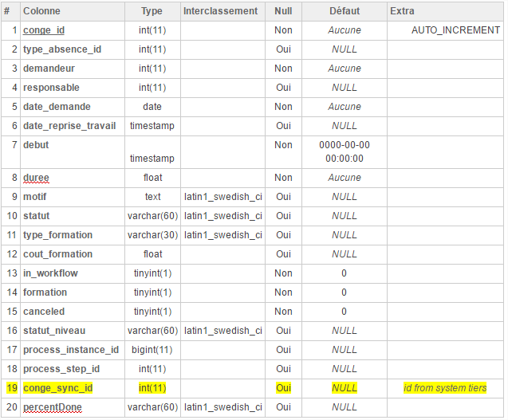This screenshot has width=508, height=420.
Task: Click the 'id from system tiers' comment
Action: [445, 388]
